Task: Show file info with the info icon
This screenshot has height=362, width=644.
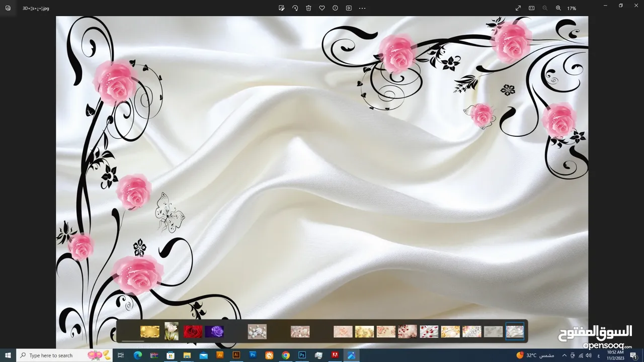Action: coord(335,8)
